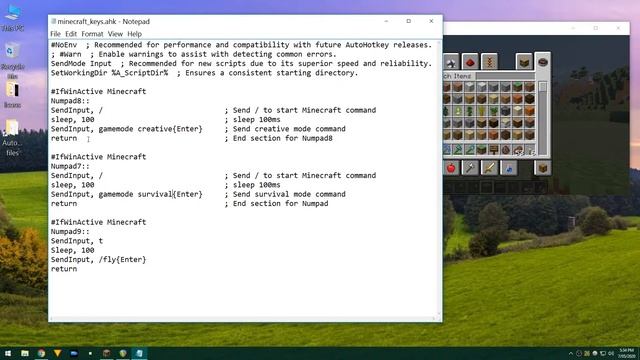This screenshot has width=640, height=360.
Task: Click the 'Numpad8::' hotkey line
Action: [70, 101]
